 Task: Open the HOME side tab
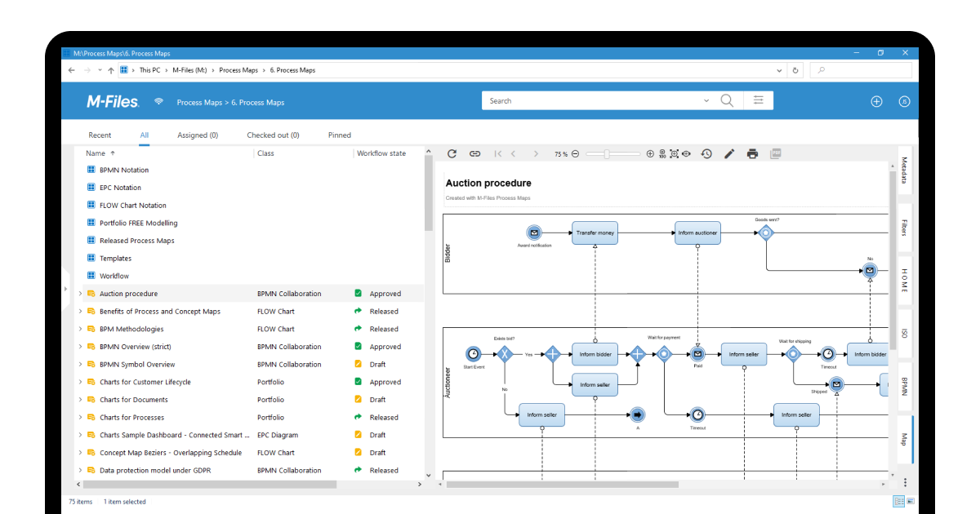tap(905, 281)
